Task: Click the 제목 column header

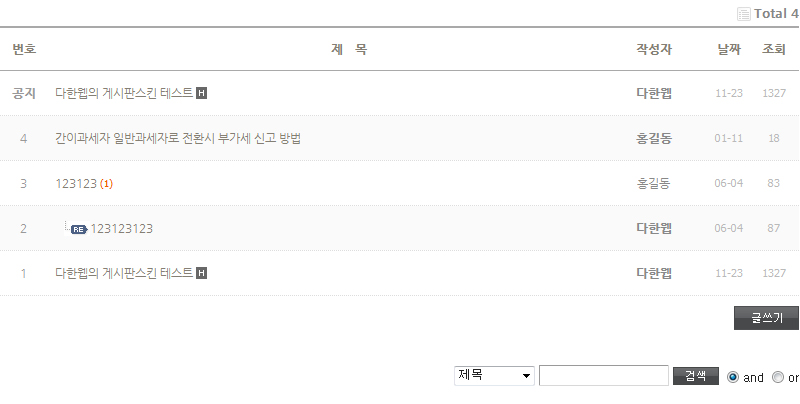Action: click(349, 49)
